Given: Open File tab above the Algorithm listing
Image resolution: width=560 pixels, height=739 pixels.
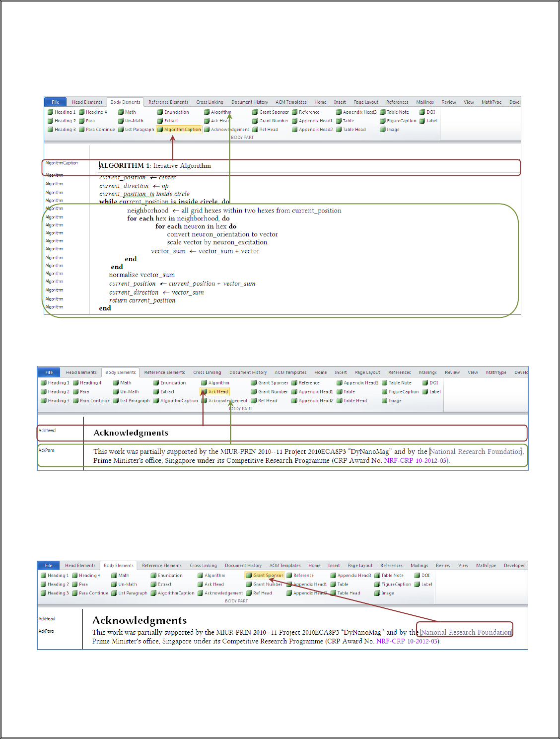Looking at the screenshot, I should (x=56, y=102).
